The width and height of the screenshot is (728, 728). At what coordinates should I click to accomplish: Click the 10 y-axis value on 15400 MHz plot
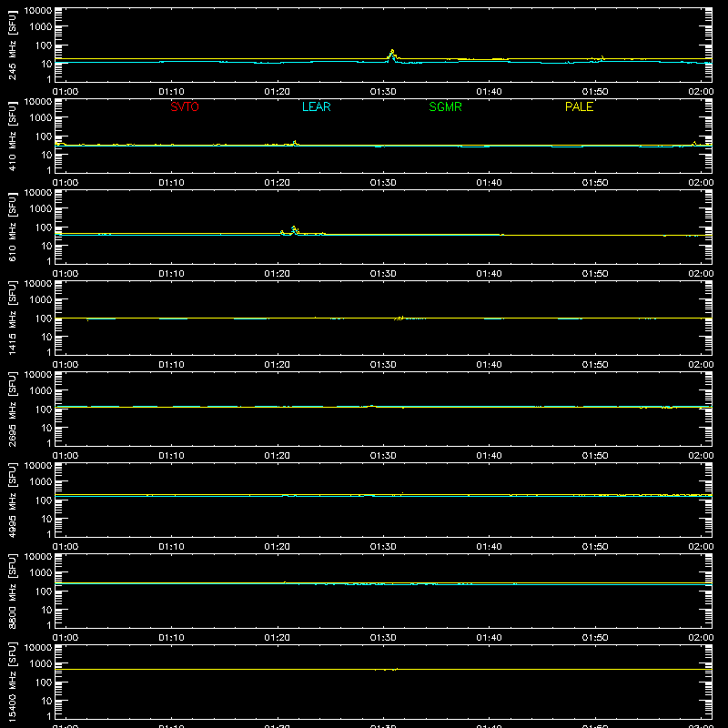tap(46, 701)
